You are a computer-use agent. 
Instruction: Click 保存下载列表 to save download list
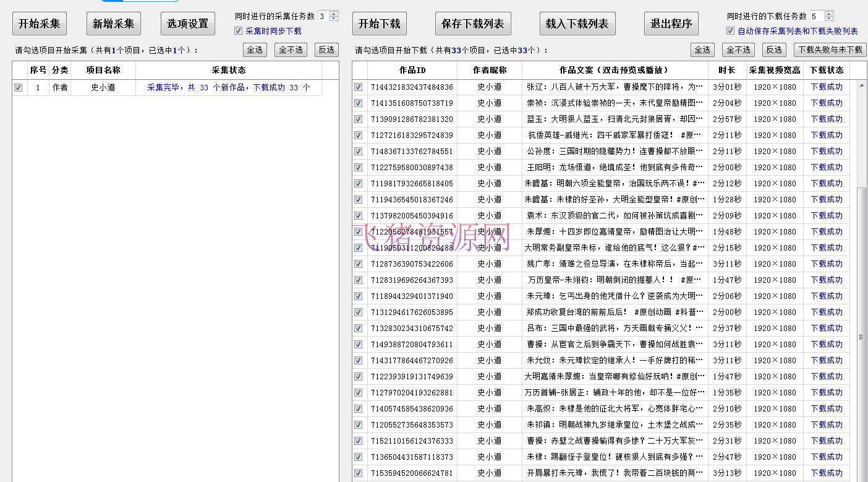473,23
